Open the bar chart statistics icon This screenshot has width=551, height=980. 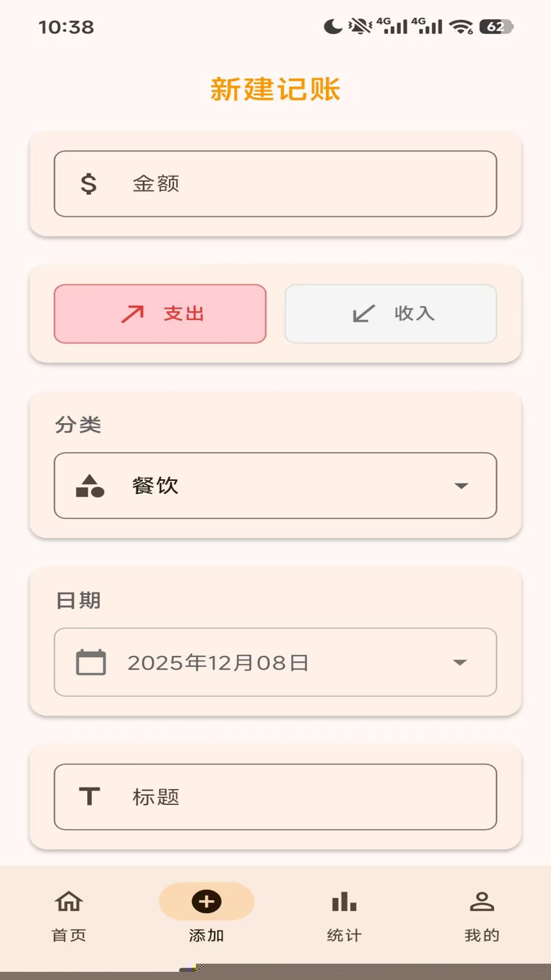point(344,901)
